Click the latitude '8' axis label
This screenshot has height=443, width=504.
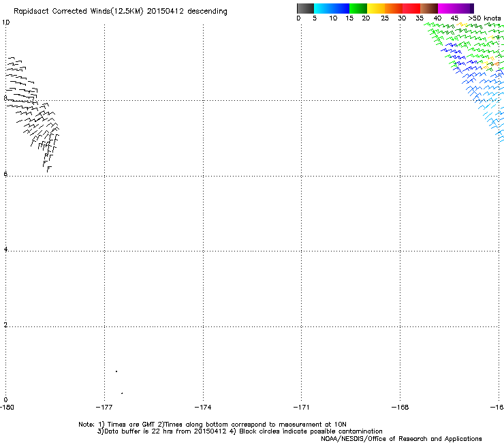(x=5, y=98)
